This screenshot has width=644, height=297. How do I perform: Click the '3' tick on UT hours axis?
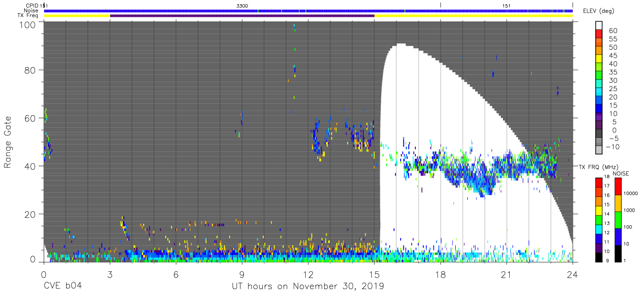(x=110, y=274)
